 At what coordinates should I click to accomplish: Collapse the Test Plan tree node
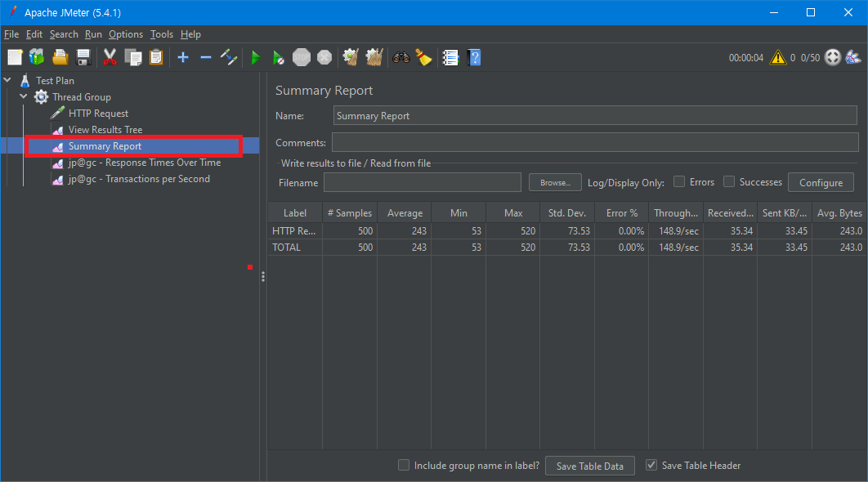(x=7, y=80)
